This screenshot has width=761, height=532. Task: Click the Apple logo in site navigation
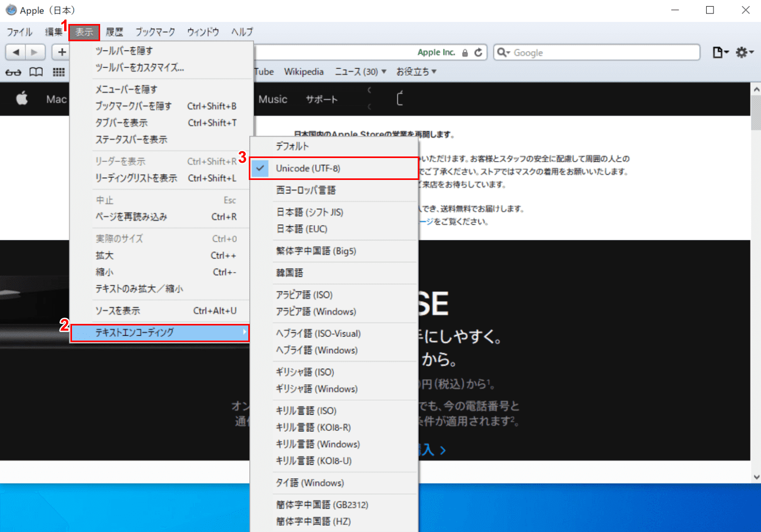[22, 99]
